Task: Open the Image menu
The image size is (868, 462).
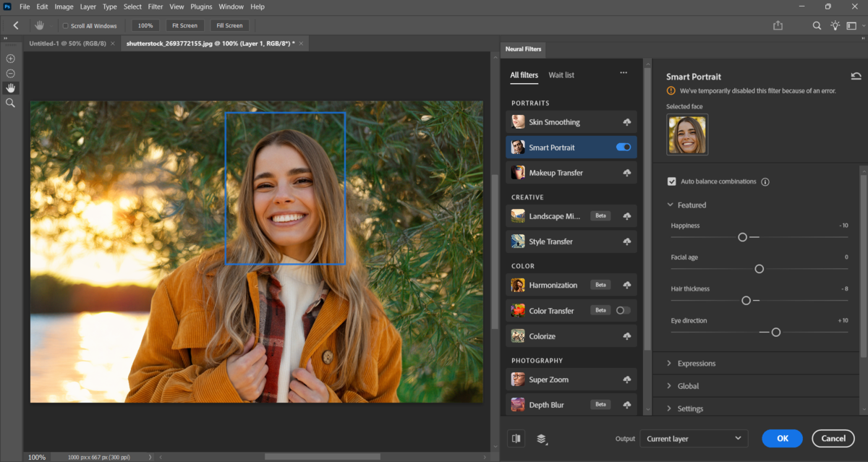Action: (64, 7)
